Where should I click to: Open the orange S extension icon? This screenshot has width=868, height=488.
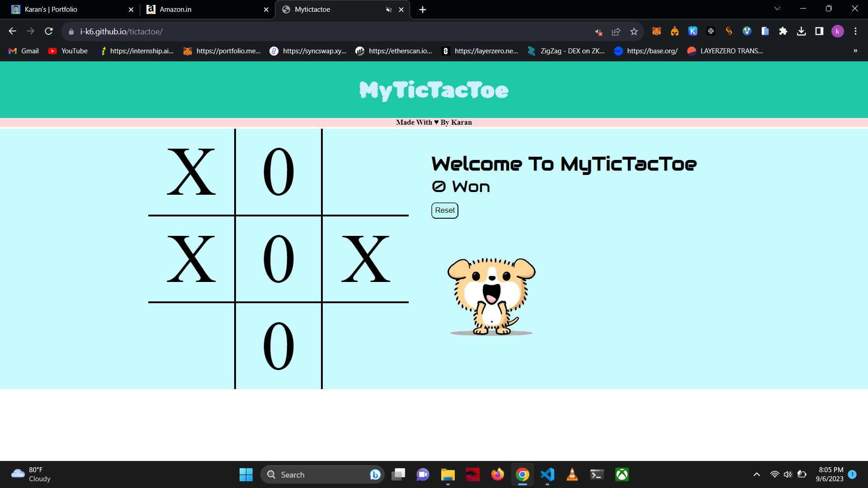[x=729, y=31]
